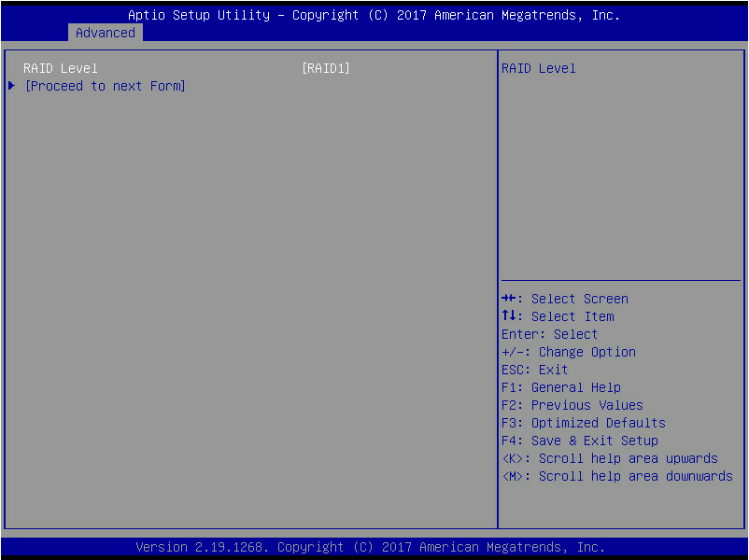Click the F1: General Help line
749x560 pixels.
click(x=561, y=387)
